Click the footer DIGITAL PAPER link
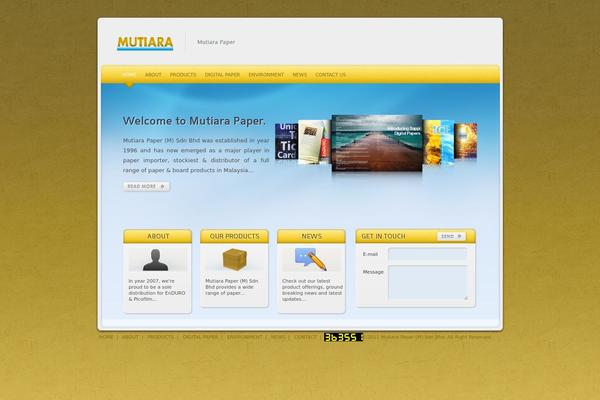 coord(201,337)
